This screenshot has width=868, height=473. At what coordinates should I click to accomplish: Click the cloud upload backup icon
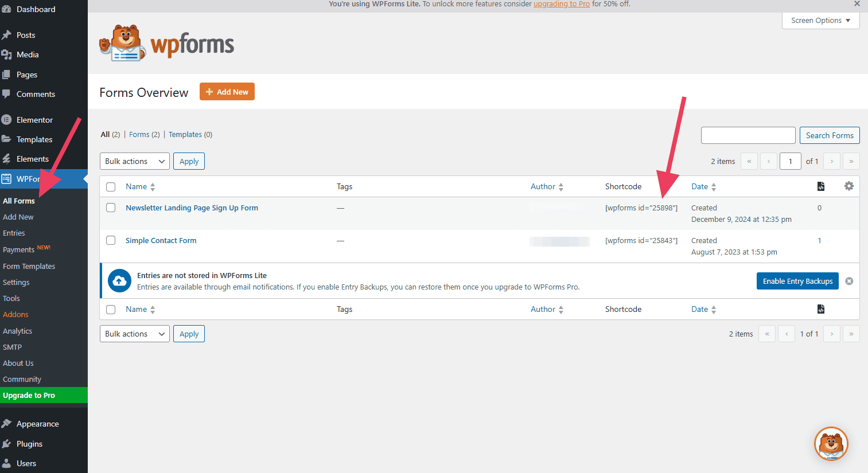(x=119, y=281)
